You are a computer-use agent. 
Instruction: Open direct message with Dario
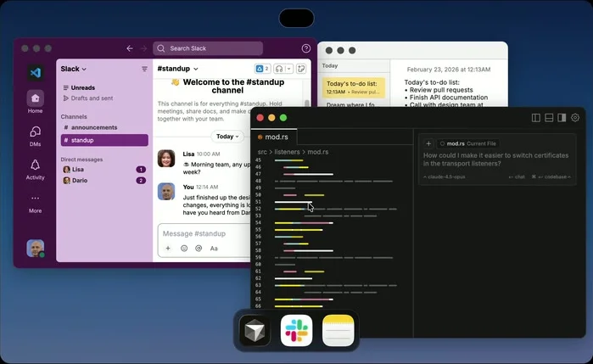[104, 181]
